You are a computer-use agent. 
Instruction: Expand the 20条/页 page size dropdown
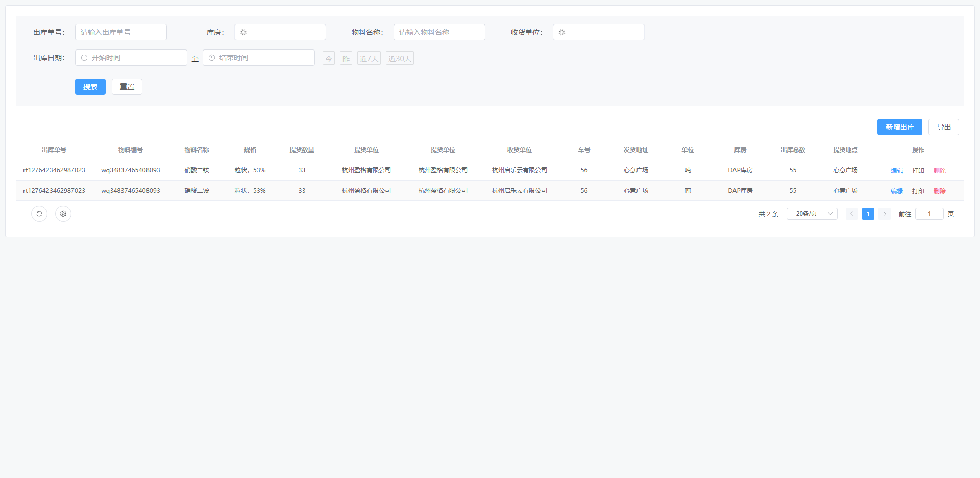point(812,214)
